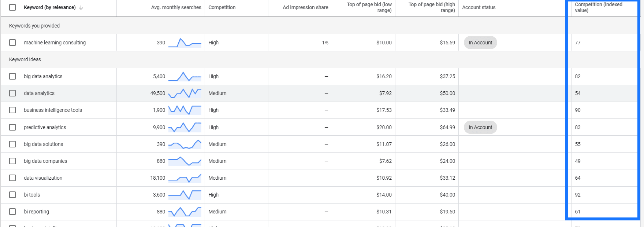644x227 pixels.
Task: Click the Ad impression share column header
Action: pos(305,7)
